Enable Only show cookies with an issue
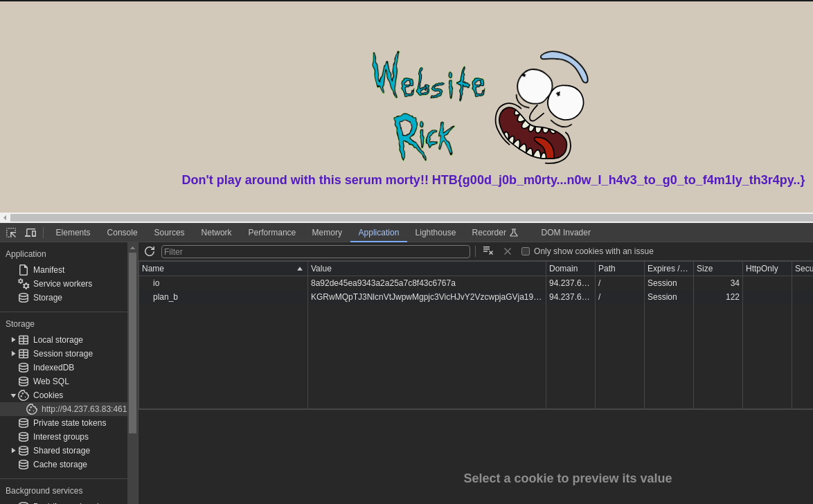 [x=525, y=251]
